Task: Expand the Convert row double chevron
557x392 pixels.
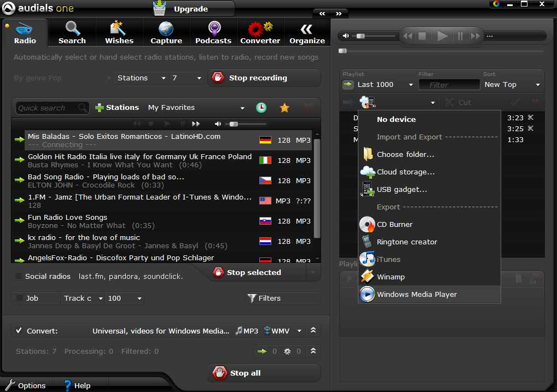Action: tap(314, 330)
